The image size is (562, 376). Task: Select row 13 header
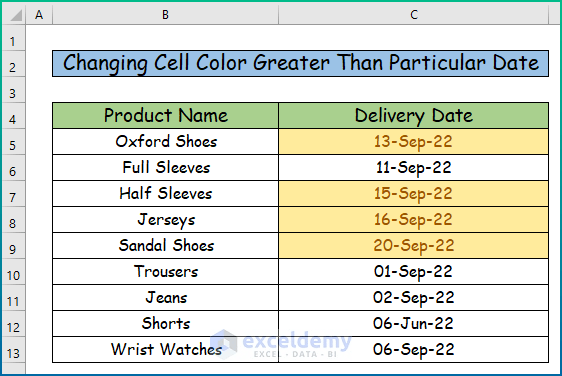tap(14, 349)
